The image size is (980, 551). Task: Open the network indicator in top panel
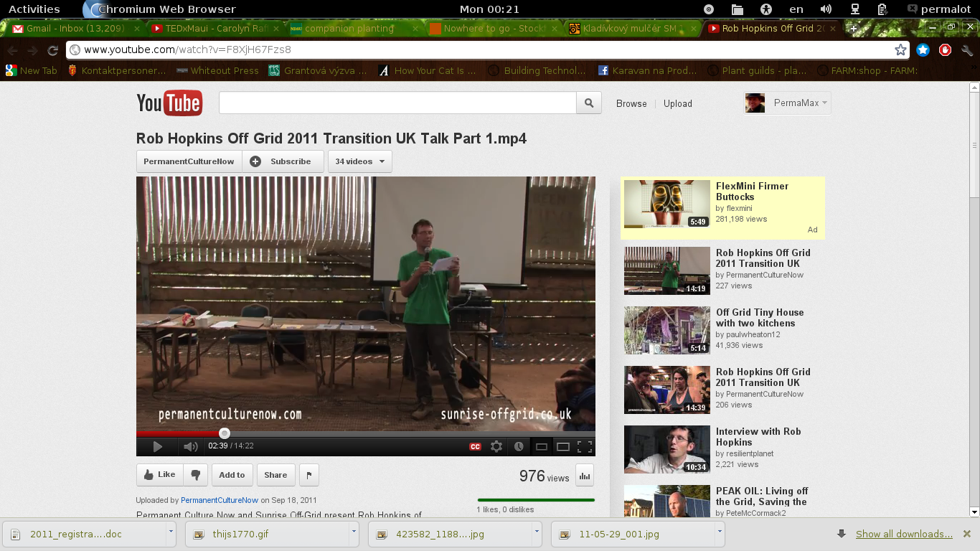pyautogui.click(x=855, y=9)
